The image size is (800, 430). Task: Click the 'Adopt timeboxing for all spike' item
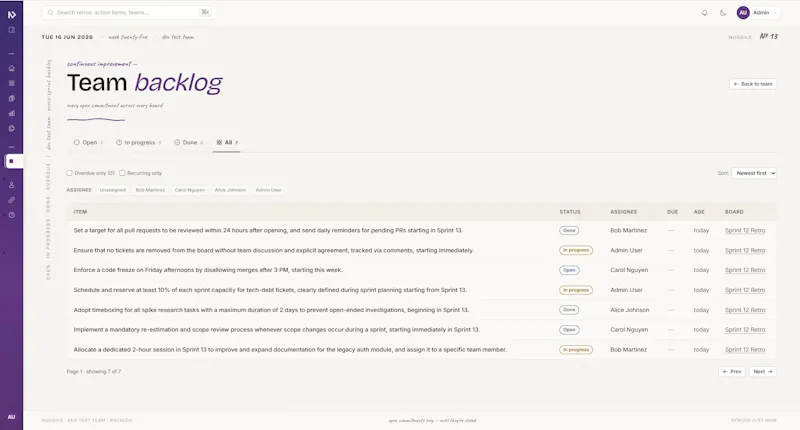click(x=271, y=310)
